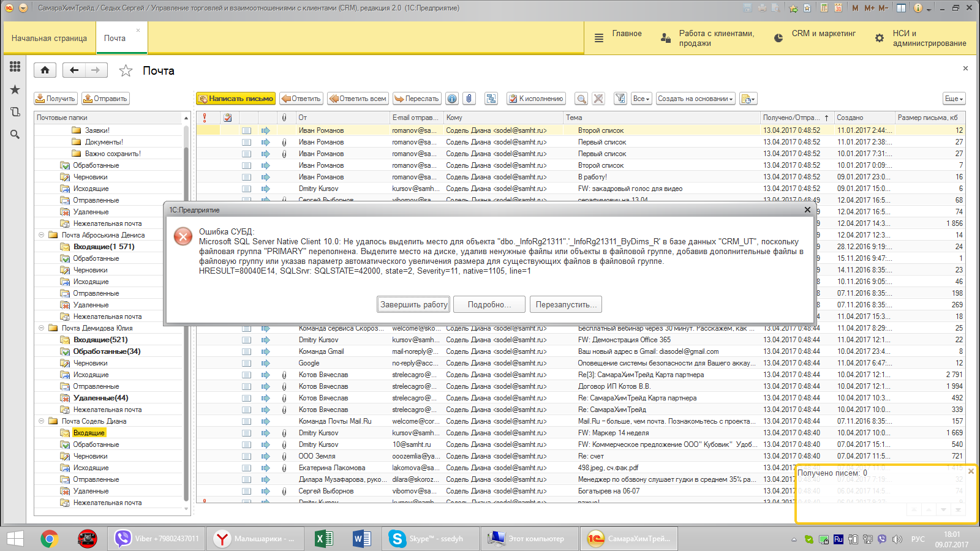The height and width of the screenshot is (551, 980).
Task: Open the Создать на основании dropdown
Action: tap(695, 99)
